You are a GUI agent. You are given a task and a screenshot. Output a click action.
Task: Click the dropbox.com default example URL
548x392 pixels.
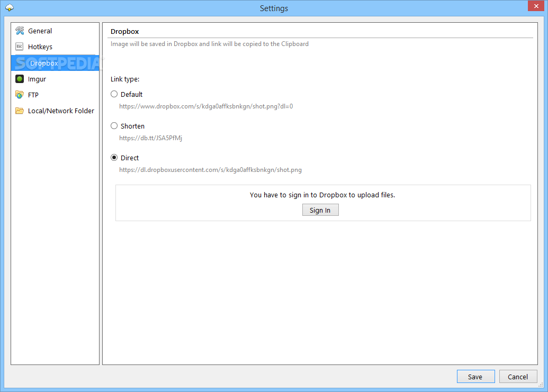click(x=206, y=106)
